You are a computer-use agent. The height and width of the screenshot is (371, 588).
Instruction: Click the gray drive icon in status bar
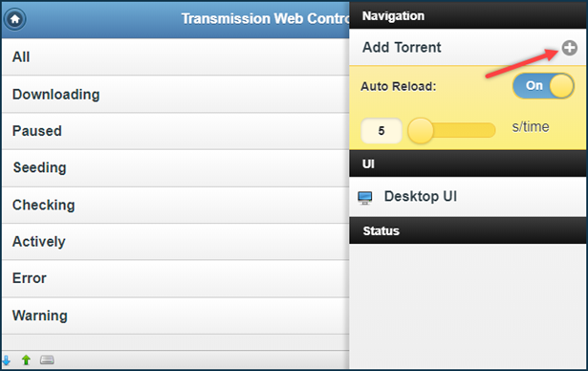(x=47, y=360)
